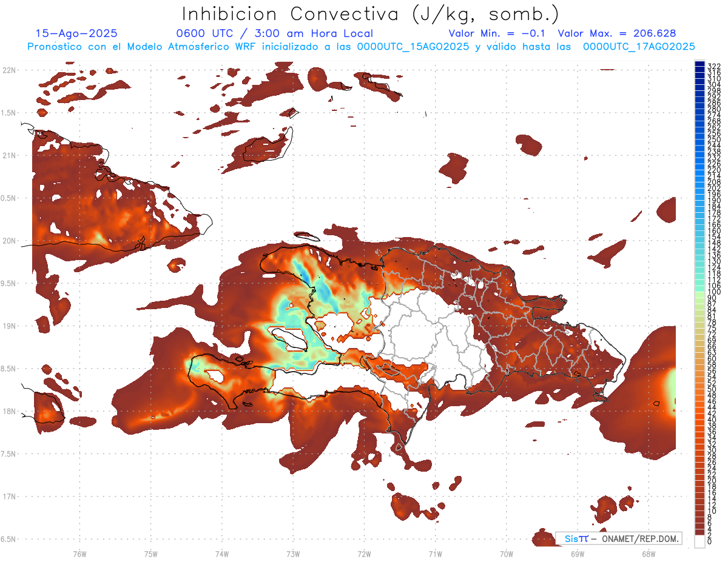Click the "68W" longitude label

click(x=649, y=554)
